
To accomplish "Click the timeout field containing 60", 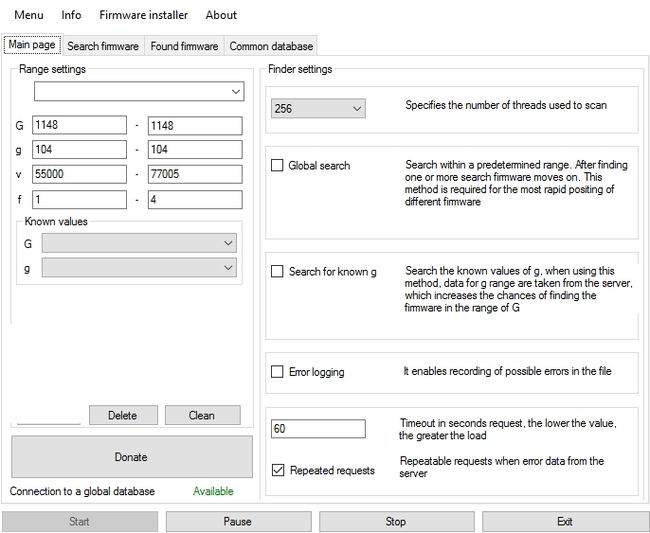I will tap(318, 429).
